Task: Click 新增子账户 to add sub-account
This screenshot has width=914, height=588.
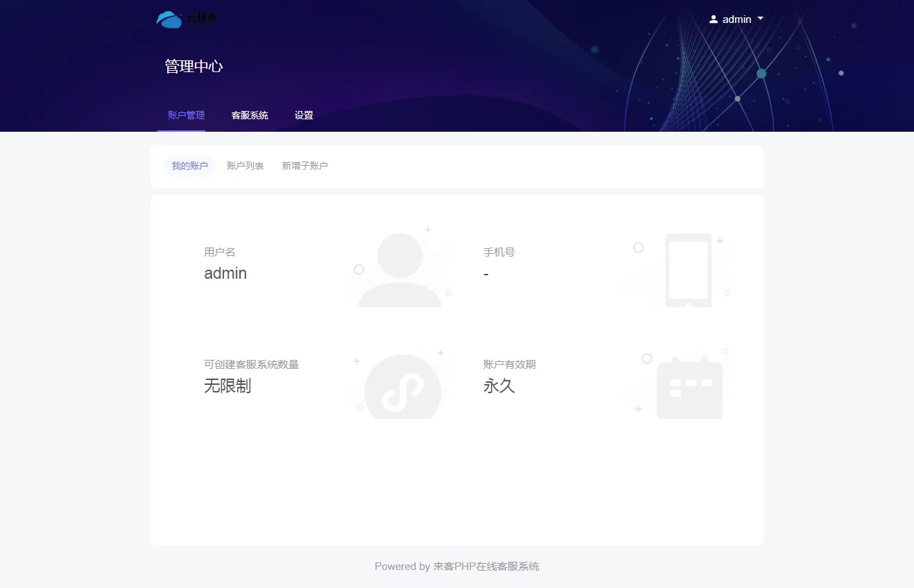Action: click(304, 166)
